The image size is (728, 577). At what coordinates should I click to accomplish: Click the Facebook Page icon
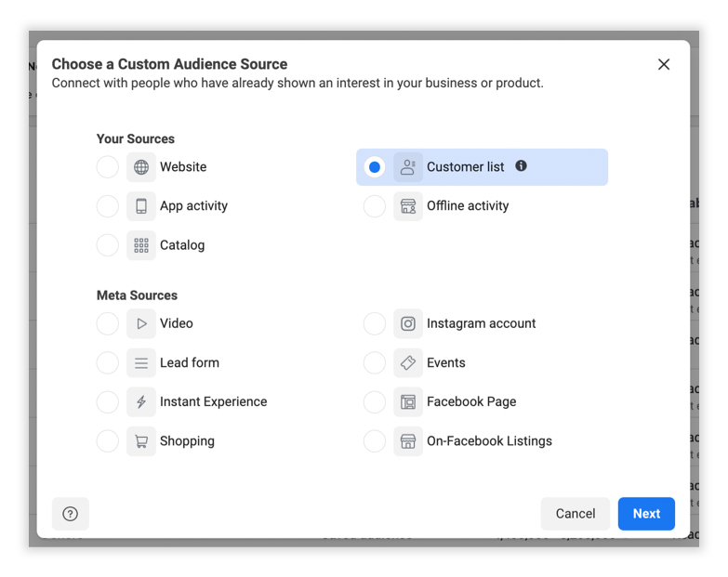(x=408, y=401)
